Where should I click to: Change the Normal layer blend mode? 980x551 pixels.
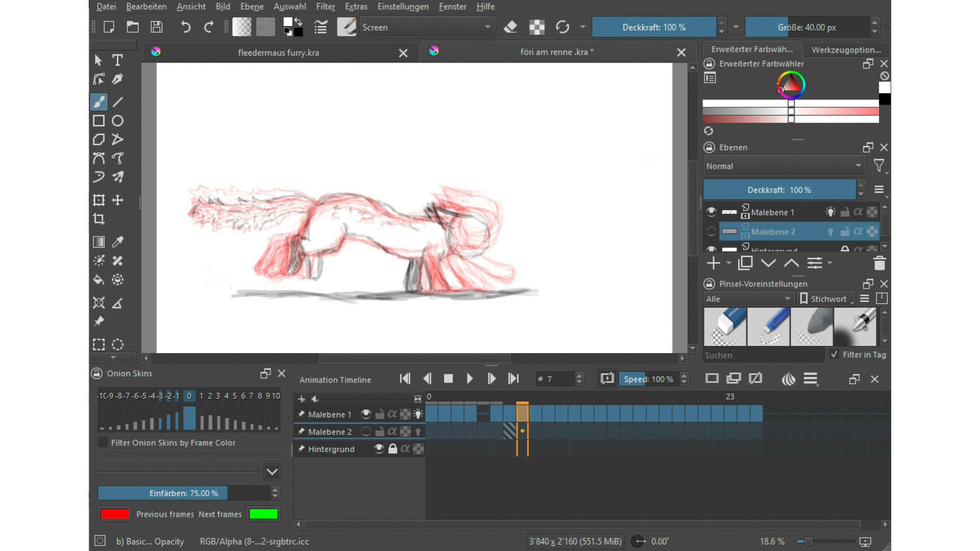tap(783, 166)
